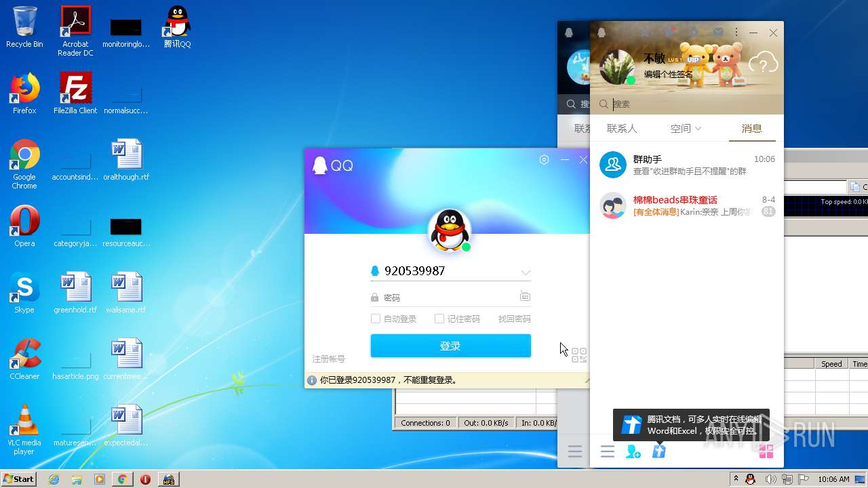Open Acrobat Reader DC desktop icon
868x488 pixels.
click(75, 31)
